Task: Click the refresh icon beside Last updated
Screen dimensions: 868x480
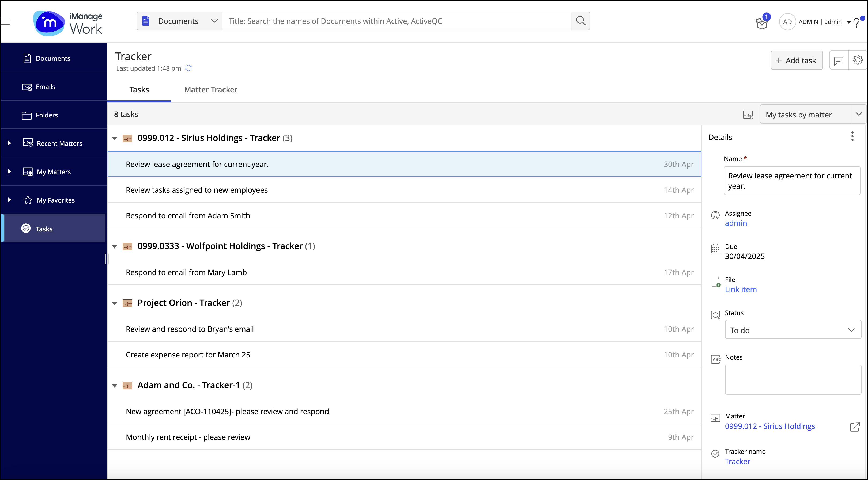Action: coord(188,68)
